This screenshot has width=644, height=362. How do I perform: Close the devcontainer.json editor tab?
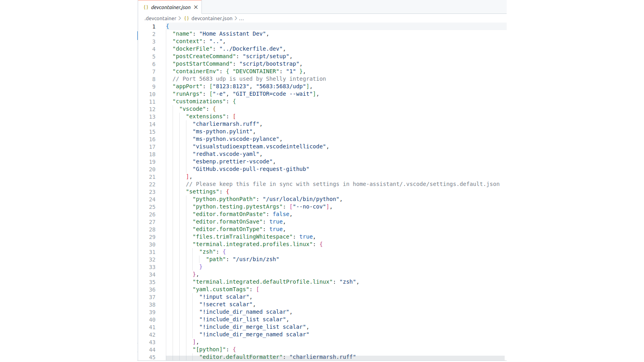pyautogui.click(x=196, y=7)
